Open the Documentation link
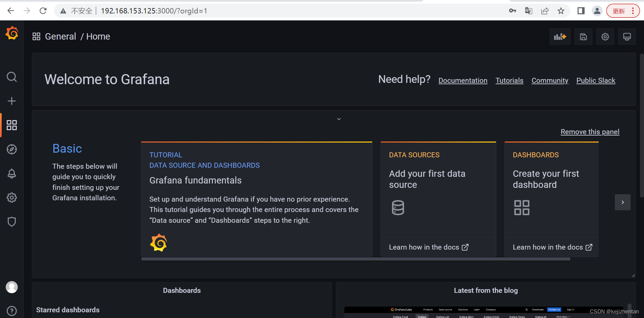Image resolution: width=644 pixels, height=318 pixels. coord(463,81)
